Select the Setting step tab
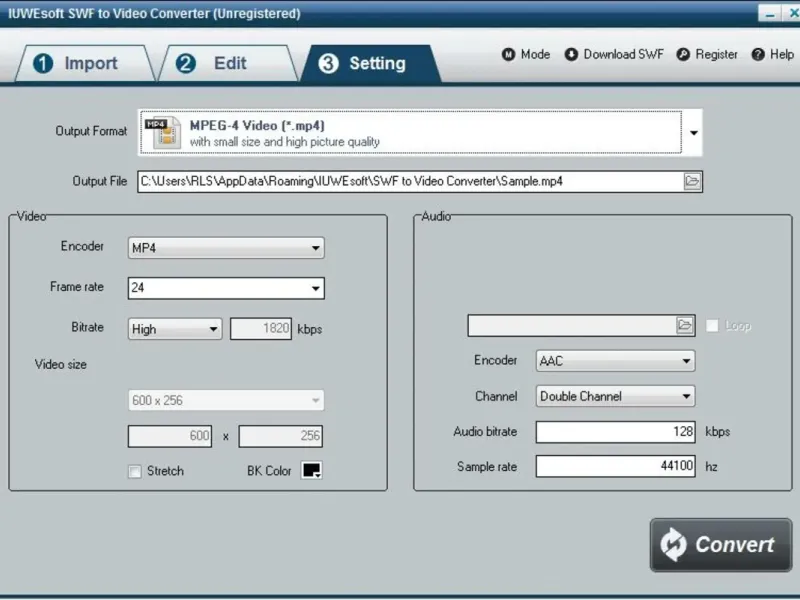 pos(370,63)
